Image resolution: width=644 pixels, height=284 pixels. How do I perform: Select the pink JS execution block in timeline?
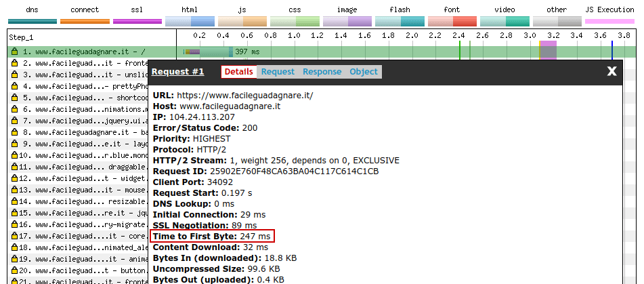(549, 49)
